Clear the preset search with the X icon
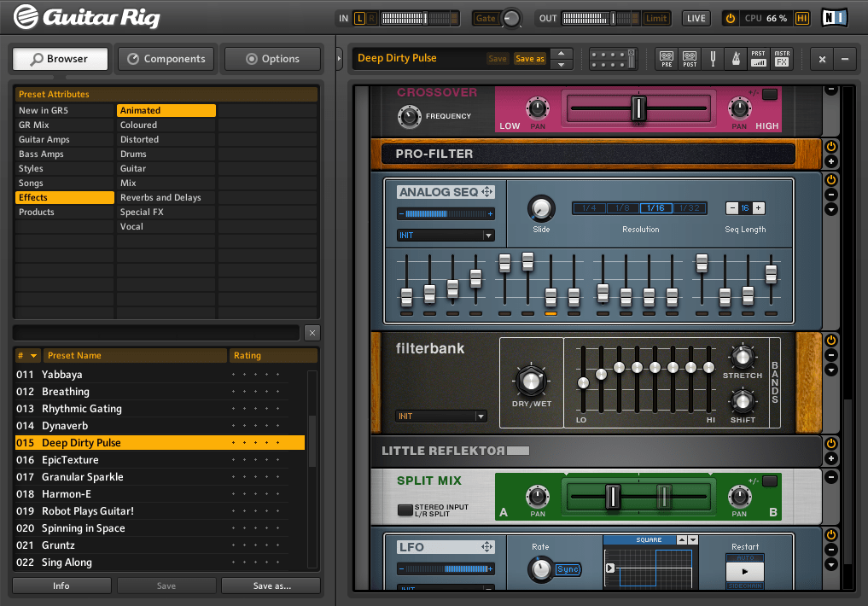The image size is (868, 606). (x=312, y=333)
